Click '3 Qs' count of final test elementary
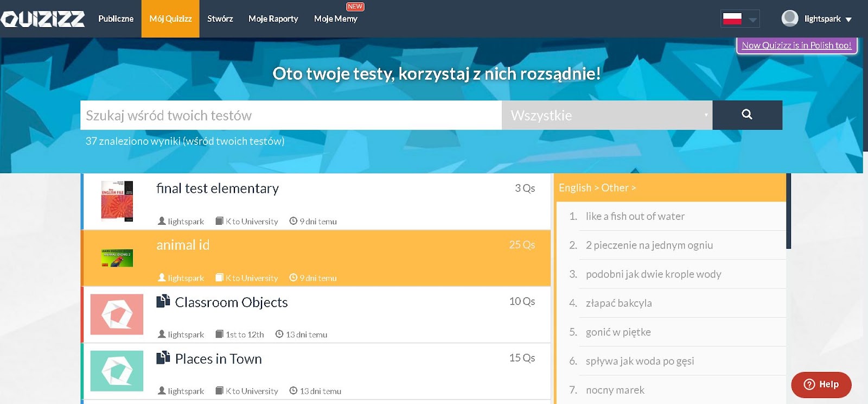The width and height of the screenshot is (868, 404). [x=525, y=188]
